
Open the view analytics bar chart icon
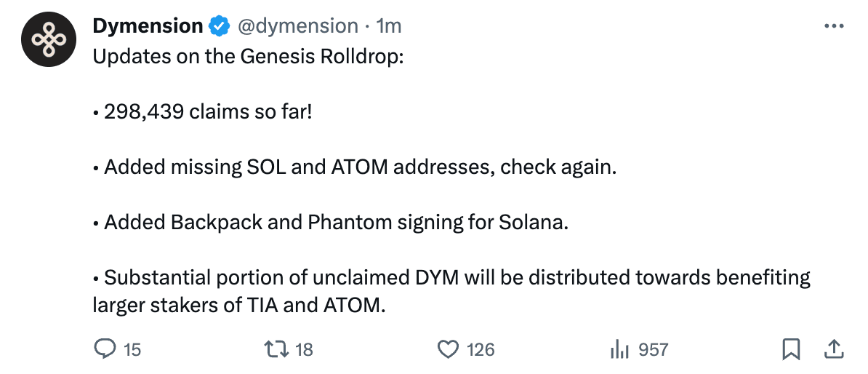click(620, 349)
